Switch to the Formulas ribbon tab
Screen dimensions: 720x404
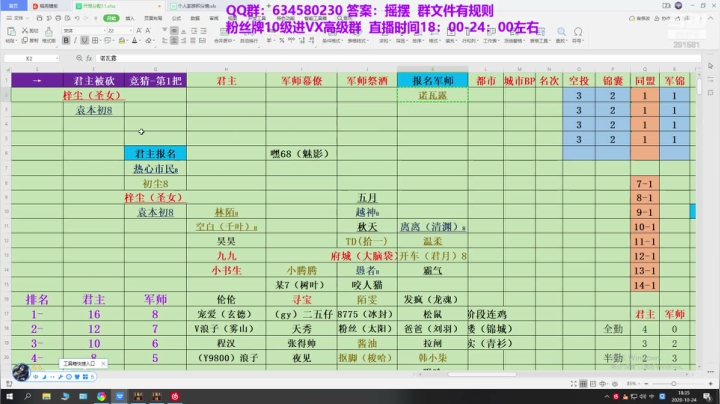176,18
